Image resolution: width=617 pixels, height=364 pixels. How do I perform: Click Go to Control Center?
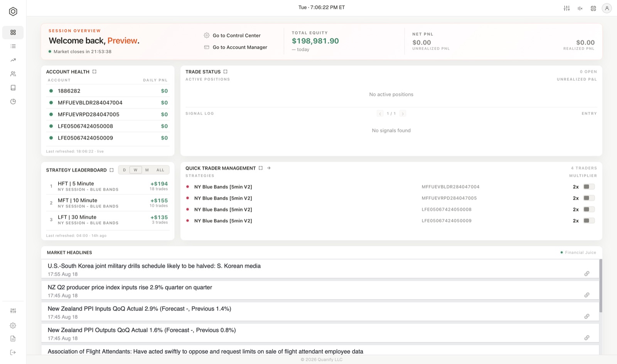click(x=232, y=35)
